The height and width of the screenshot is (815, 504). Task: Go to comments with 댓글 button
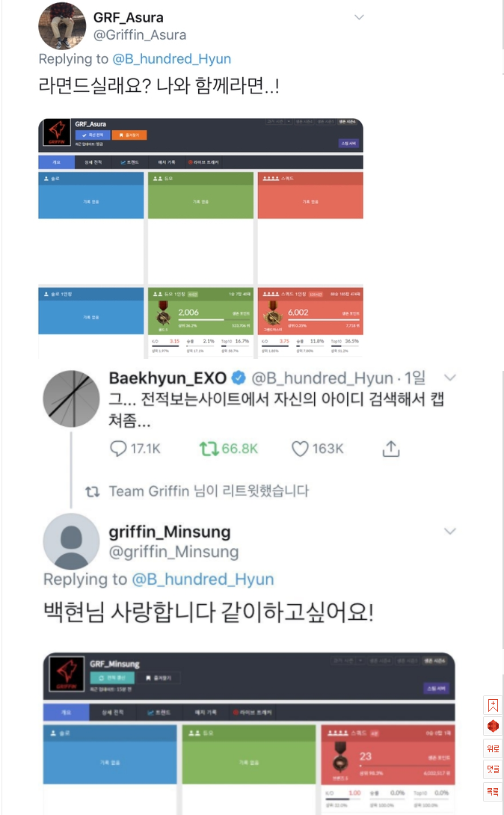click(x=493, y=770)
